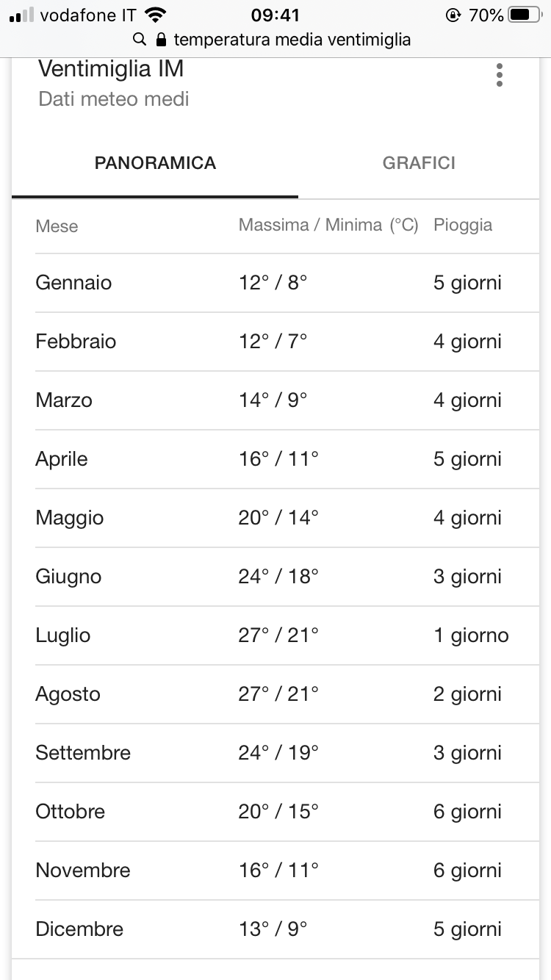Image resolution: width=551 pixels, height=980 pixels.
Task: Tap the search magnifier icon in address bar
Action: pyautogui.click(x=140, y=39)
